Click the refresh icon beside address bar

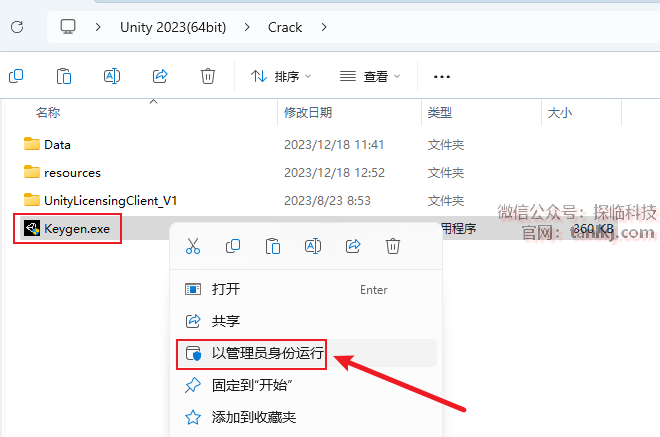pos(17,27)
